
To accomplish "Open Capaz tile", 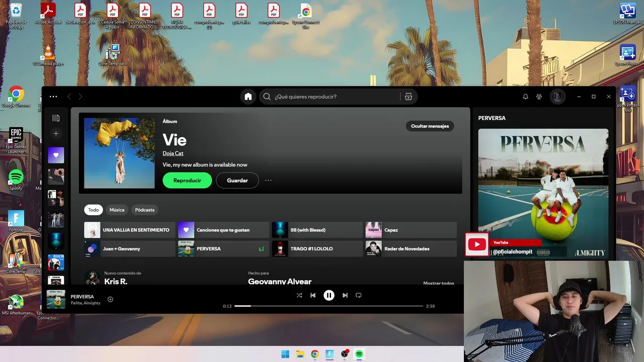I will tap(411, 230).
